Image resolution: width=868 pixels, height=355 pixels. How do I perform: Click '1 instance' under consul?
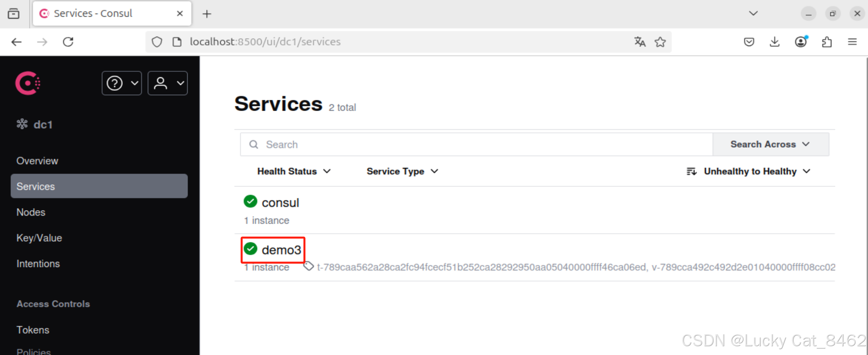267,220
